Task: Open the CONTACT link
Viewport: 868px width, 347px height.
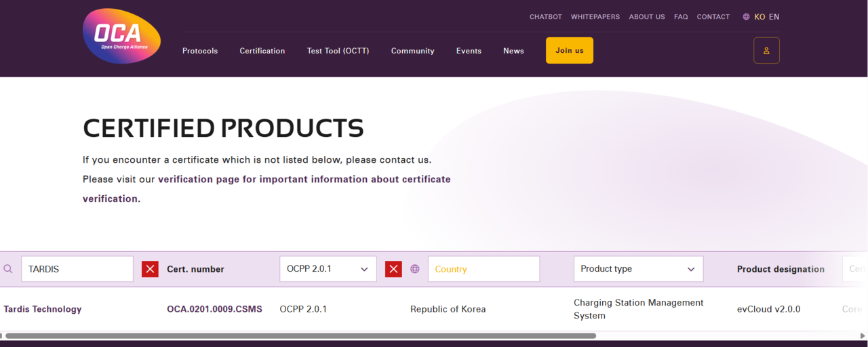Action: coord(713,17)
